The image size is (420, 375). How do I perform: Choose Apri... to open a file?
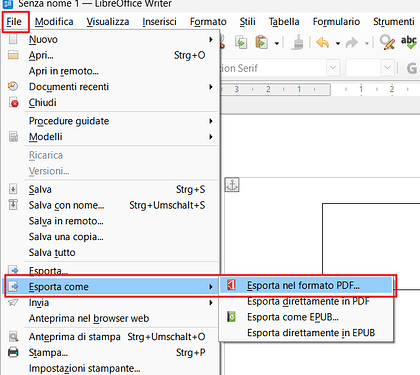click(x=111, y=55)
